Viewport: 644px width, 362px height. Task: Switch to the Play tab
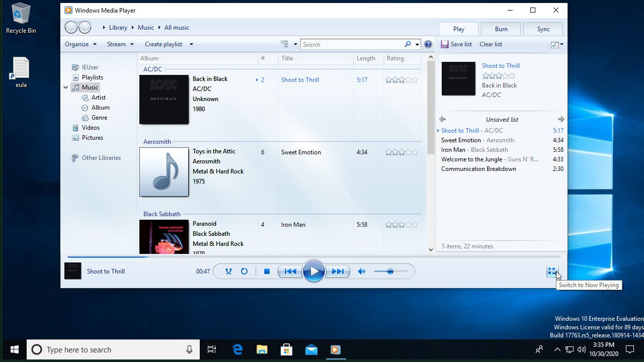(x=459, y=29)
